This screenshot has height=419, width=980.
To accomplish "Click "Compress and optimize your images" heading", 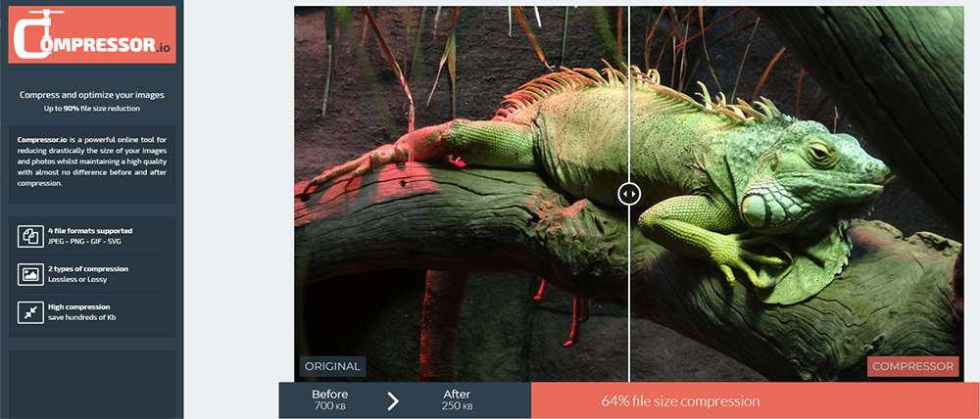I will click(x=92, y=95).
